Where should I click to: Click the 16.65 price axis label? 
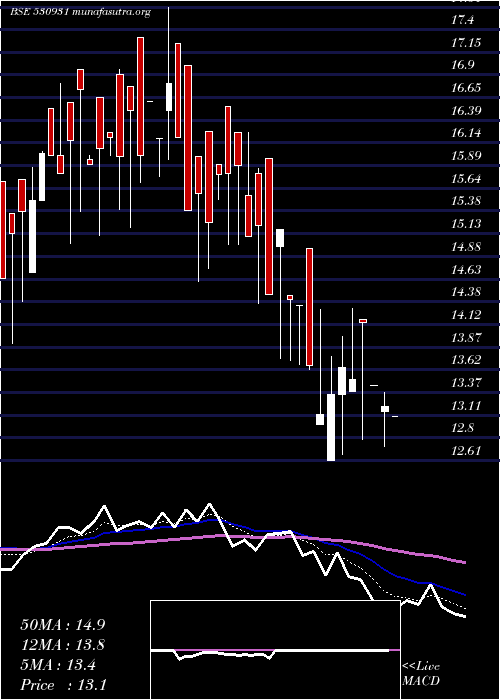pos(466,88)
